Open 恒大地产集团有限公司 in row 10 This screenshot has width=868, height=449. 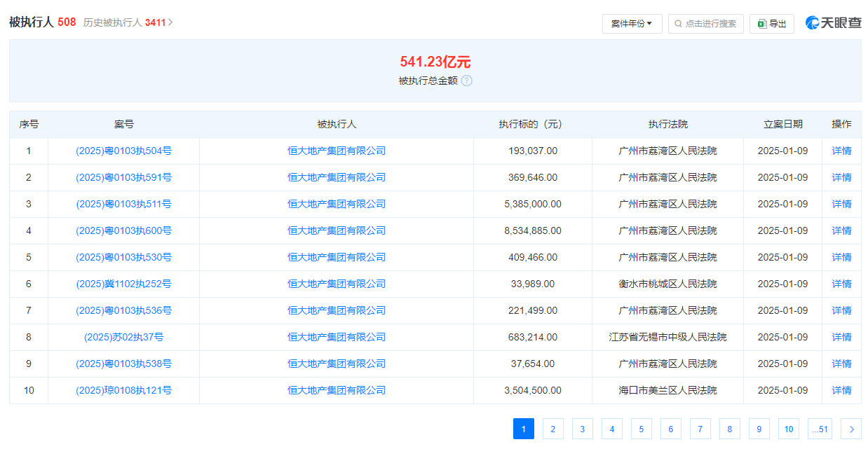pos(337,390)
